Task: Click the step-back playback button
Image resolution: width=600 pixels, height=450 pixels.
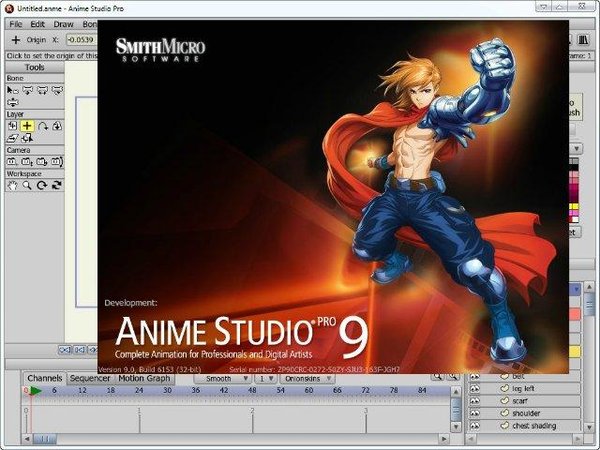Action: (x=80, y=350)
